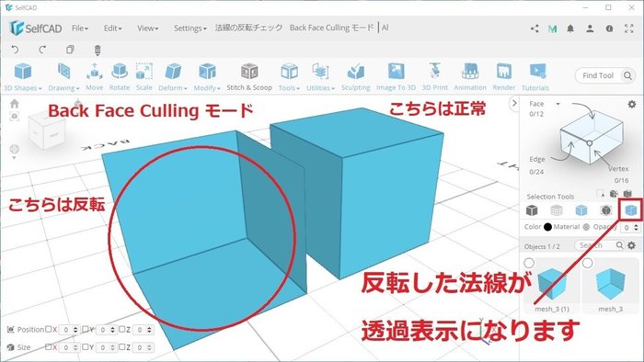Toggle fullscreen mode icon
This screenshot has height=362, width=644.
[x=628, y=28]
